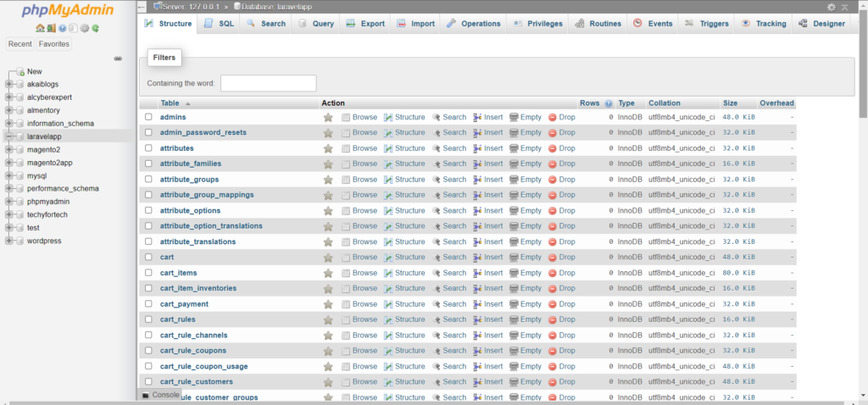Collapse the laravelapp database tree node
Viewport: 868px width, 405px height.
click(9, 136)
